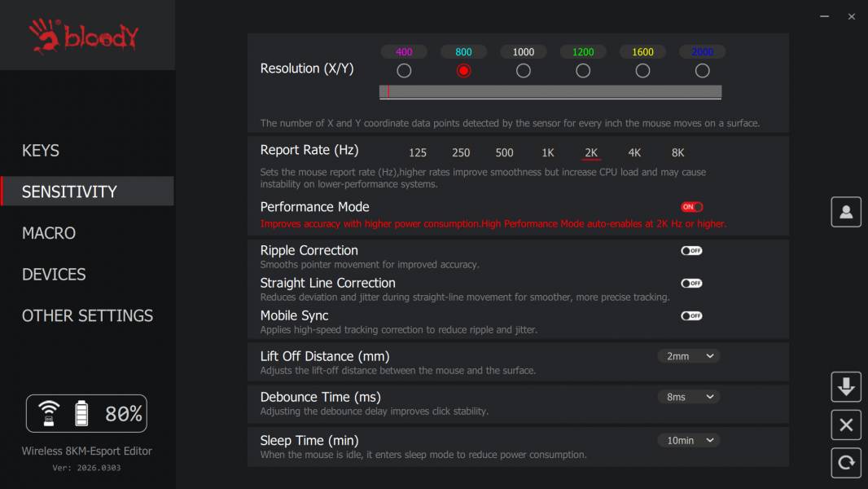Select the 1600 resolution radio button
The width and height of the screenshot is (868, 489).
tap(642, 71)
